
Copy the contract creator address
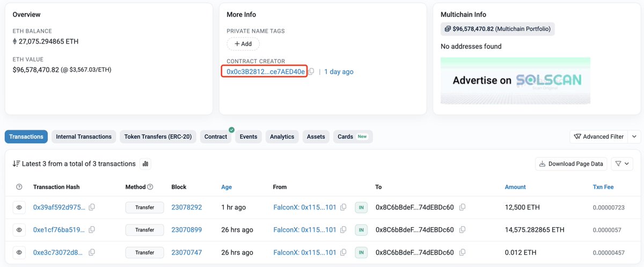312,72
